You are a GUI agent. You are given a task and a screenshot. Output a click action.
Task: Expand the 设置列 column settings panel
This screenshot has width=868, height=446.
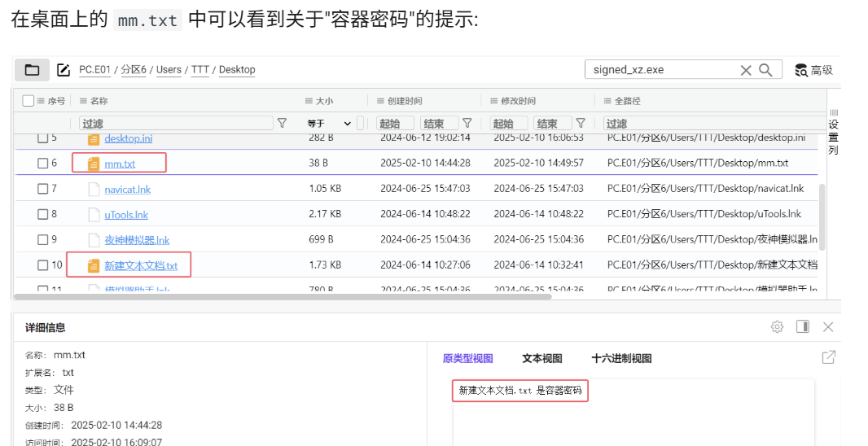833,130
